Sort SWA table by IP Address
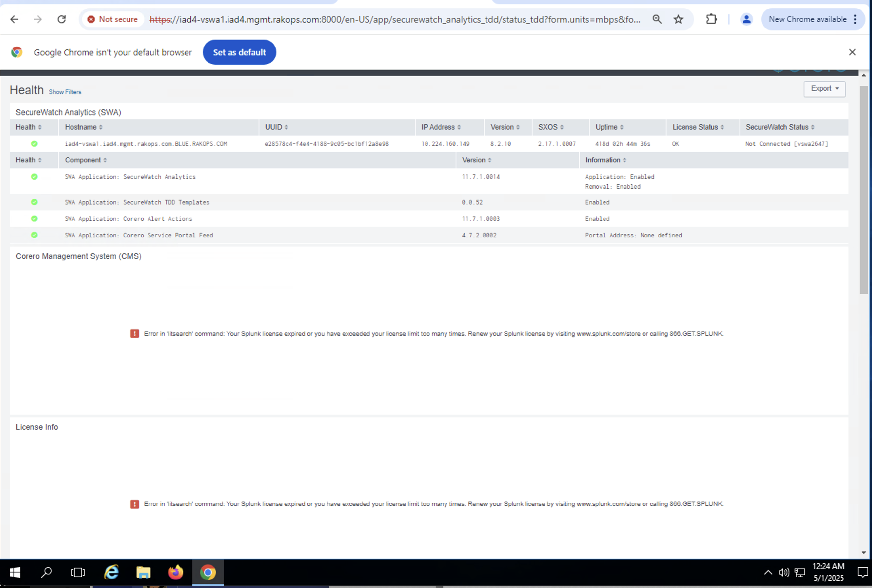The image size is (872, 588). click(x=441, y=127)
